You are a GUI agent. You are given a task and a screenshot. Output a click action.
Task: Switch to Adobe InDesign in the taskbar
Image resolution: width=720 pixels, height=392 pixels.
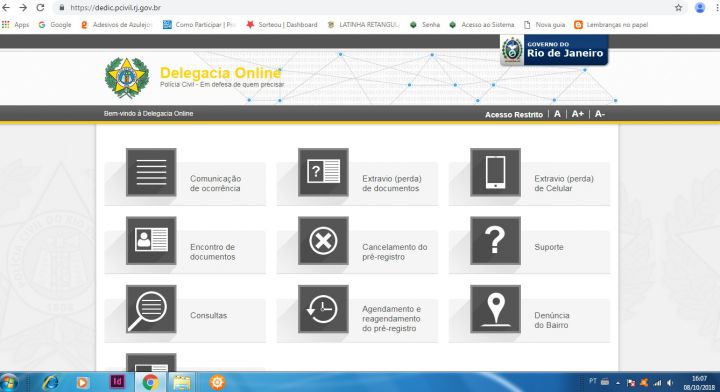click(x=118, y=382)
